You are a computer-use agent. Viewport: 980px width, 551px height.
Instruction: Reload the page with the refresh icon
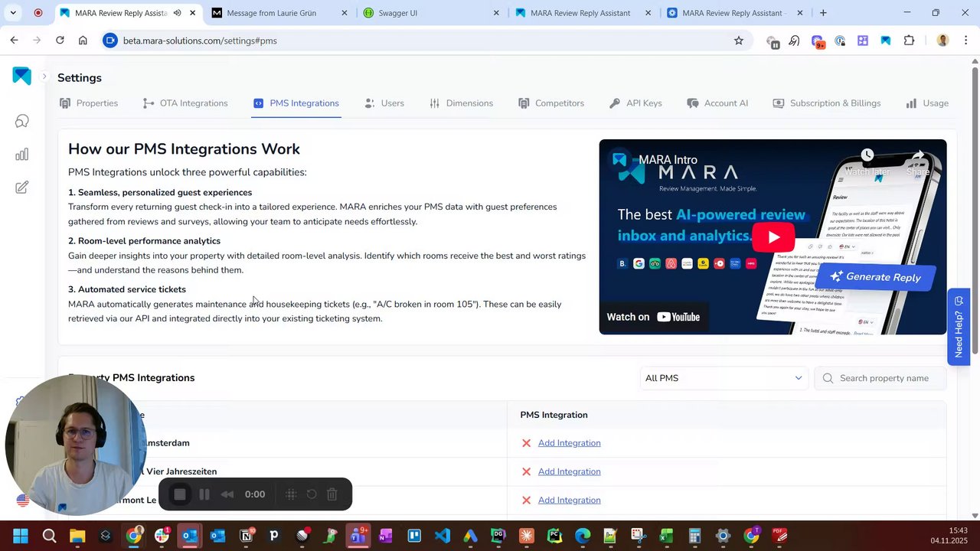click(x=60, y=41)
